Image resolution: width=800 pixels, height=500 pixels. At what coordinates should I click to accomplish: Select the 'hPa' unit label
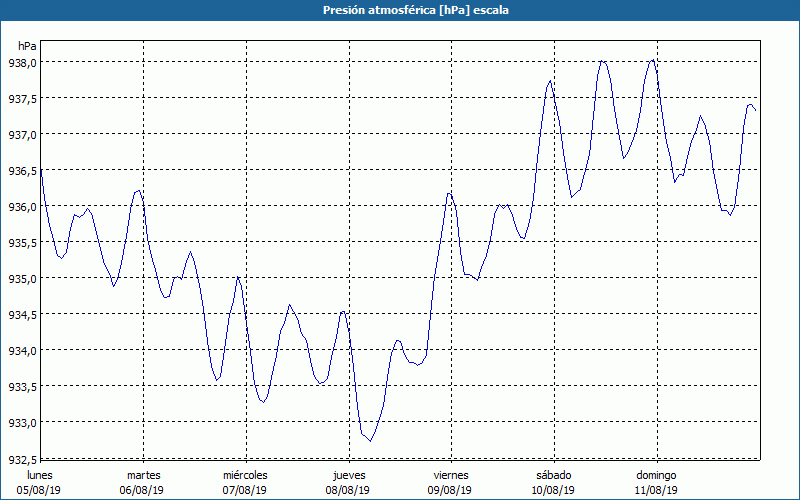point(27,46)
